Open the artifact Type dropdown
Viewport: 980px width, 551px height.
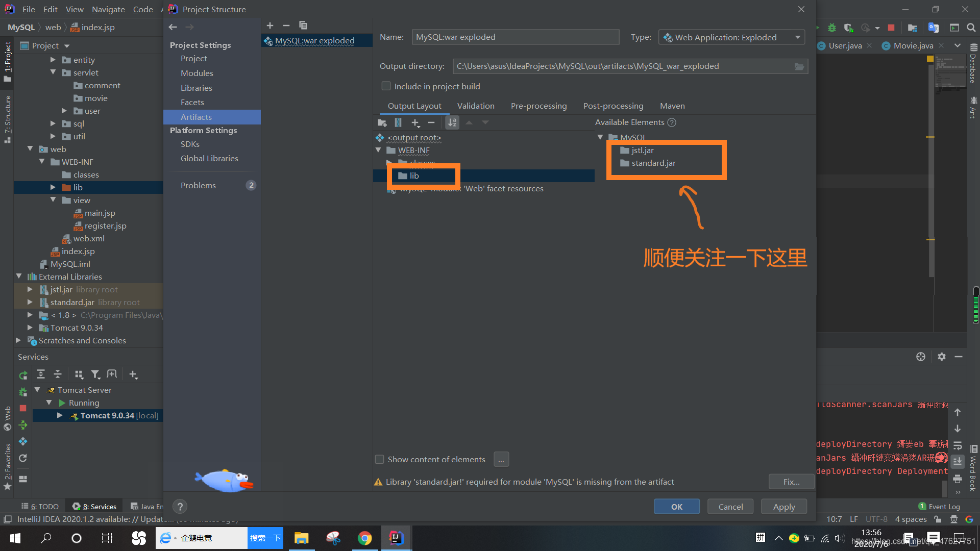click(731, 37)
